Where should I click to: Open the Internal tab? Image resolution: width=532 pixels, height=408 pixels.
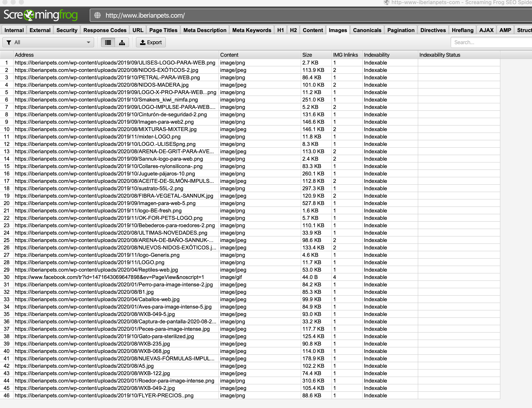tap(14, 30)
